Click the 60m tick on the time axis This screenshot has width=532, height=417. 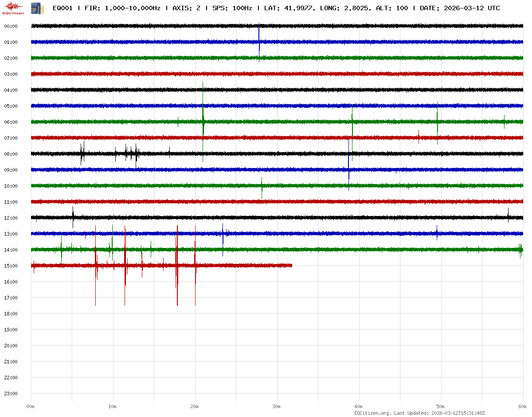(x=523, y=406)
